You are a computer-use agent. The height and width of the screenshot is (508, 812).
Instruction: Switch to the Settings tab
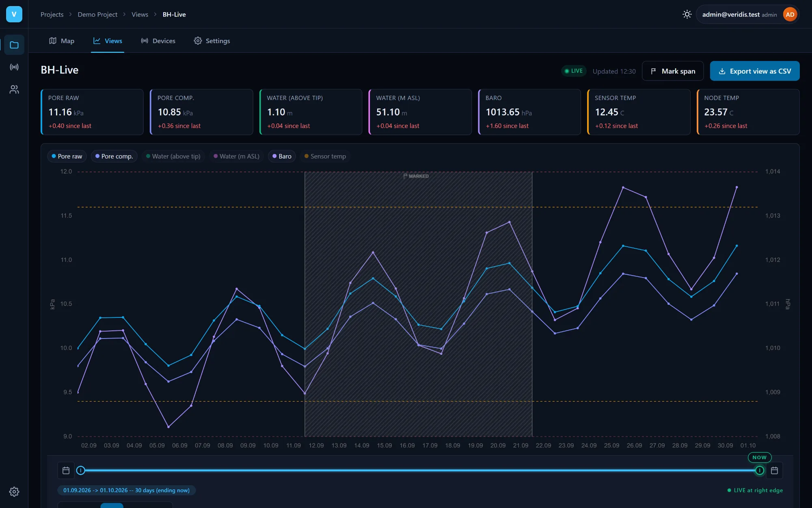tap(212, 41)
